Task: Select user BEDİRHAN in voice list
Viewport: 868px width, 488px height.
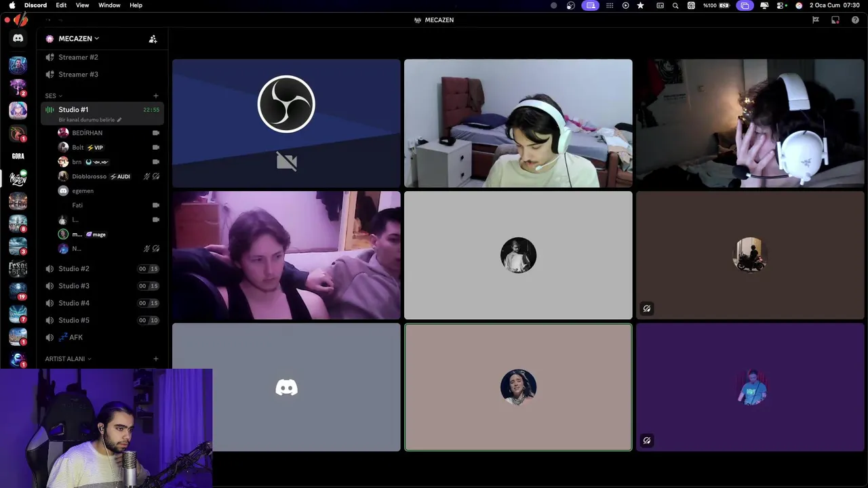Action: 87,133
